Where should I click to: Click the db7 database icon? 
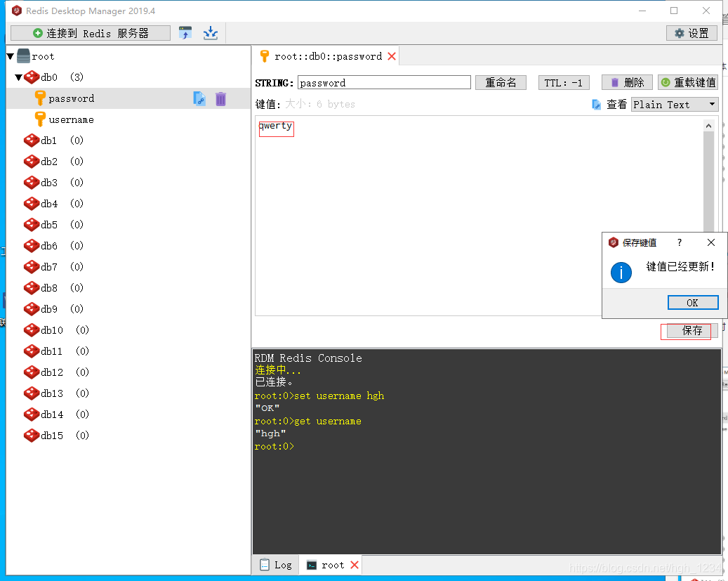pyautogui.click(x=32, y=267)
